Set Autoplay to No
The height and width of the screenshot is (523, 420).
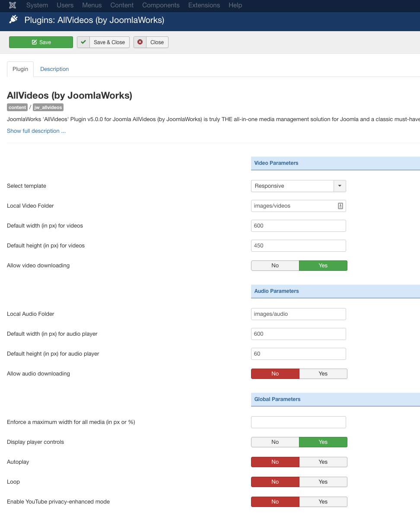click(275, 462)
